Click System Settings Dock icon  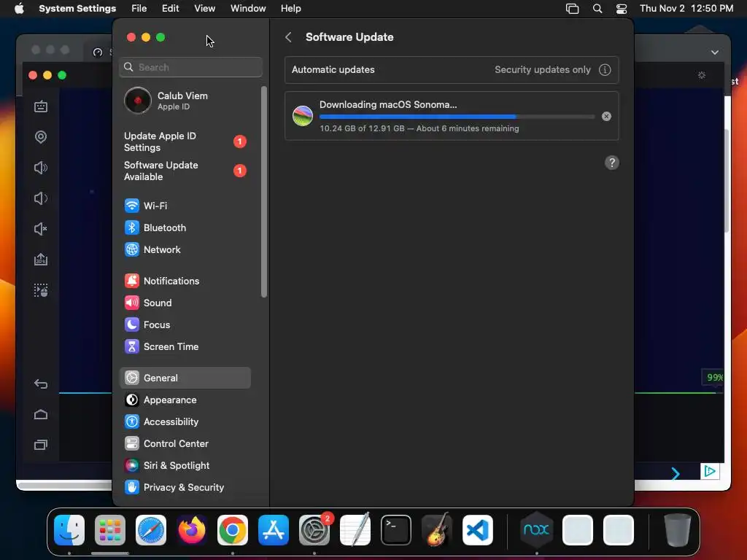click(314, 530)
